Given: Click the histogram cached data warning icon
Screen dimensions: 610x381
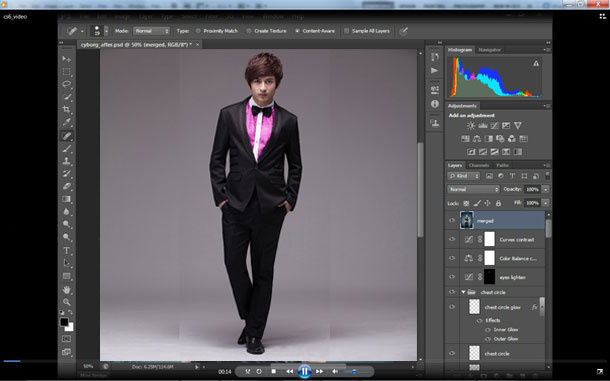Looking at the screenshot, I should coord(536,63).
